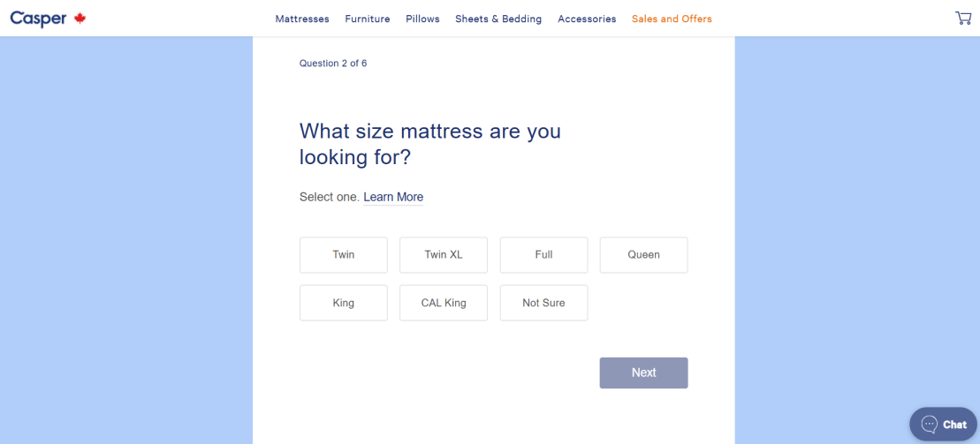Select the Twin mattress size option

pyautogui.click(x=344, y=255)
